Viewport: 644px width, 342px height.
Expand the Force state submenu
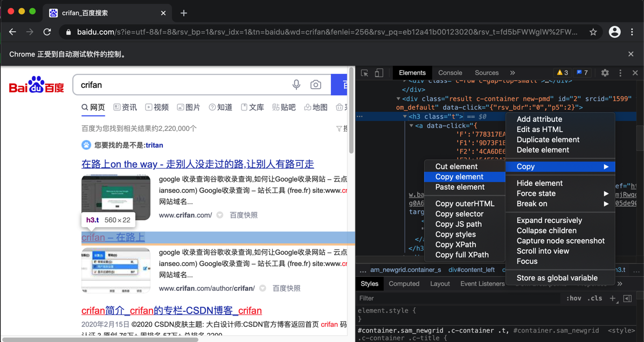click(560, 193)
